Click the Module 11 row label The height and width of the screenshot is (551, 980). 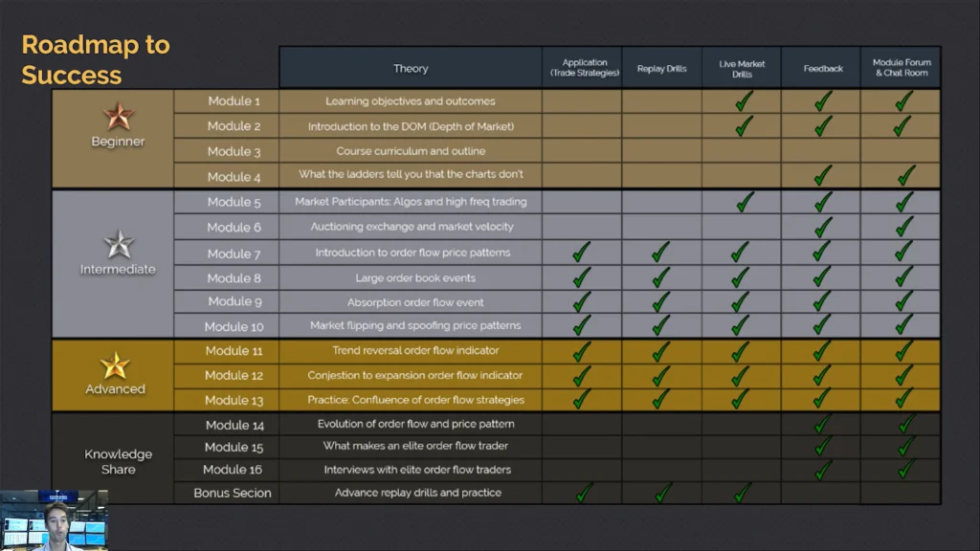[x=234, y=351]
